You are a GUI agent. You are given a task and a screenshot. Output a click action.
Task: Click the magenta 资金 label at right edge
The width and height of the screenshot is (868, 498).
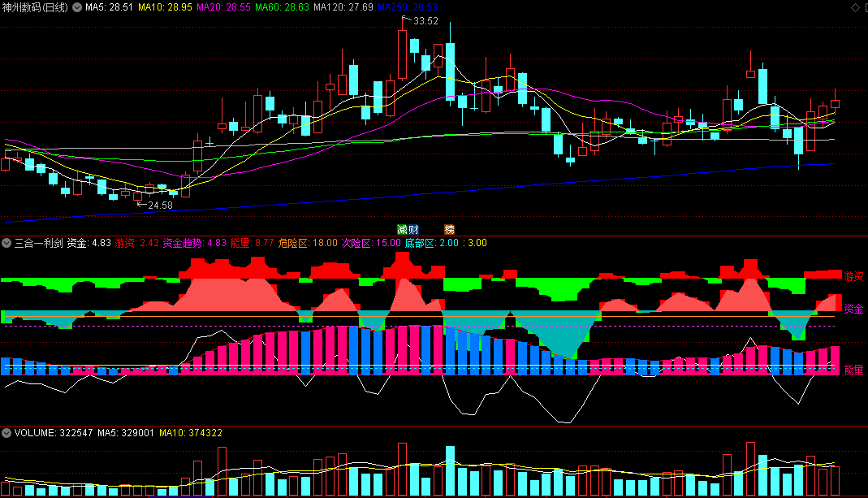[x=853, y=309]
